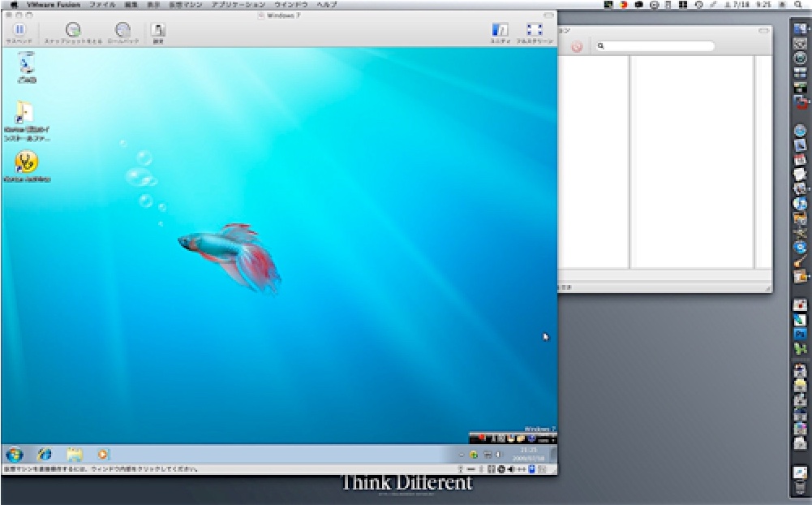812x505 pixels.
Task: Launch Windows Media Player from taskbar
Action: pos(102,455)
